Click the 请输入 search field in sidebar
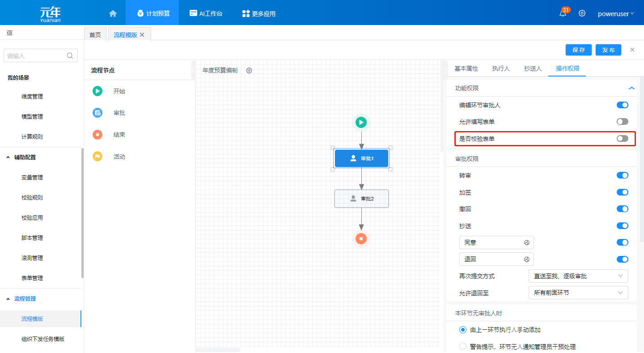This screenshot has height=353, width=644. 36,56
